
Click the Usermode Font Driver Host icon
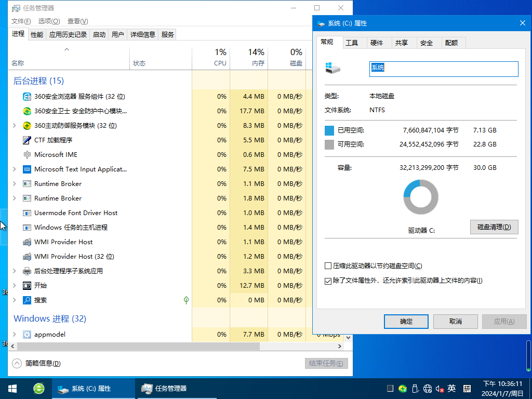pyautogui.click(x=27, y=213)
